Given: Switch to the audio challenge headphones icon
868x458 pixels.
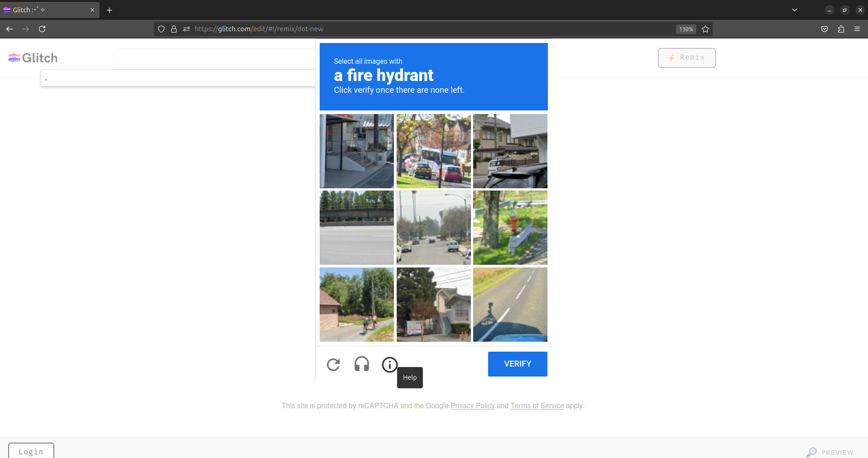Looking at the screenshot, I should coord(361,364).
